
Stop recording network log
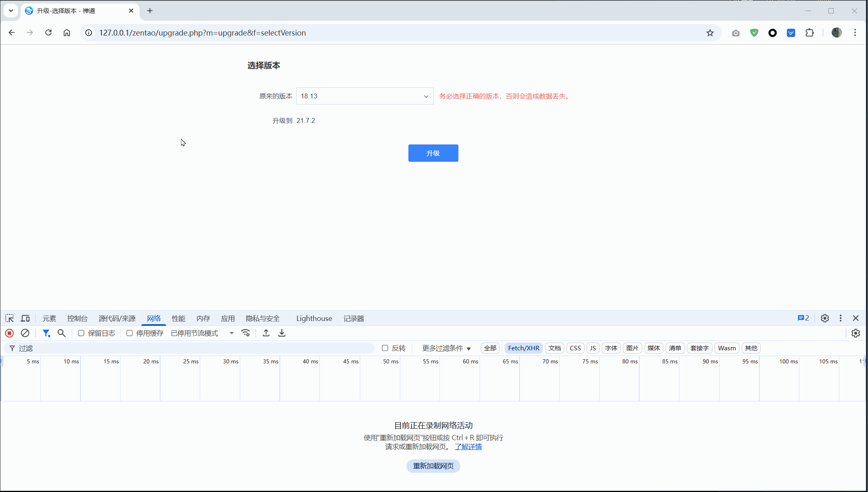9,333
